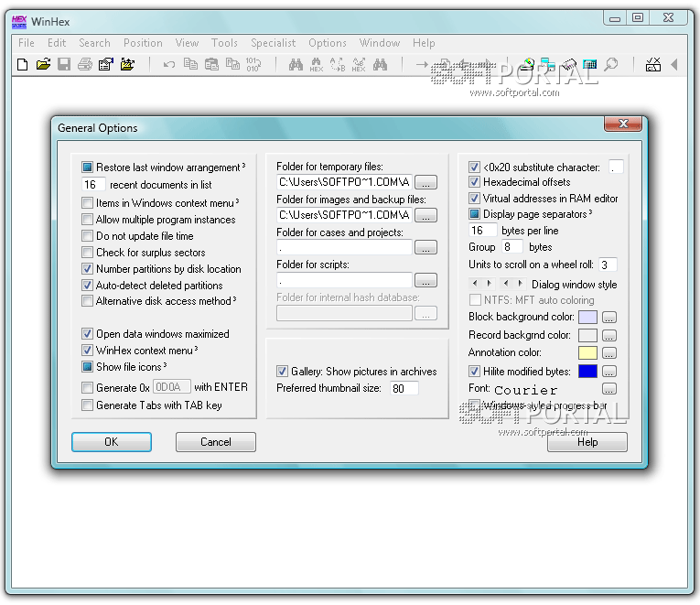Click the New file toolbar icon

(22, 65)
